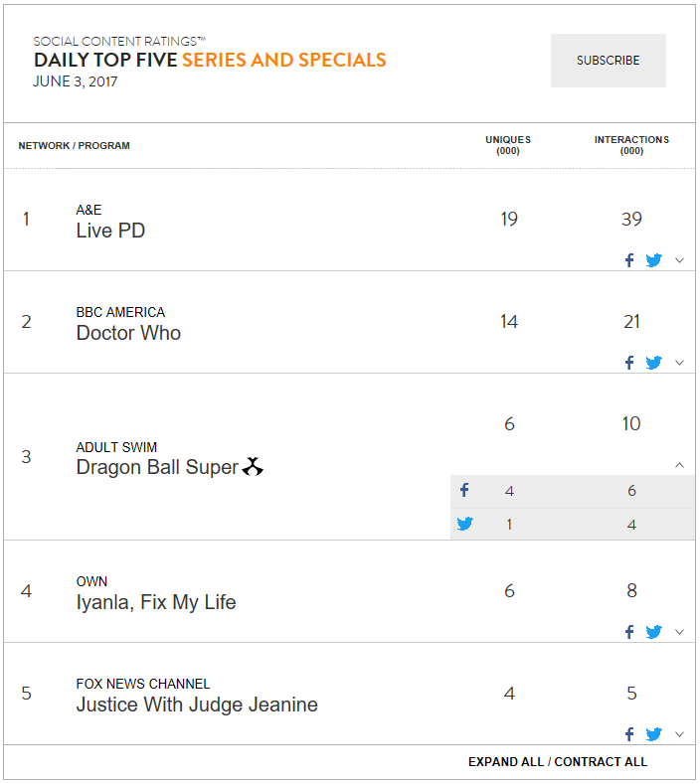The image size is (700, 784).
Task: Click the Subscribe button
Action: (x=609, y=61)
